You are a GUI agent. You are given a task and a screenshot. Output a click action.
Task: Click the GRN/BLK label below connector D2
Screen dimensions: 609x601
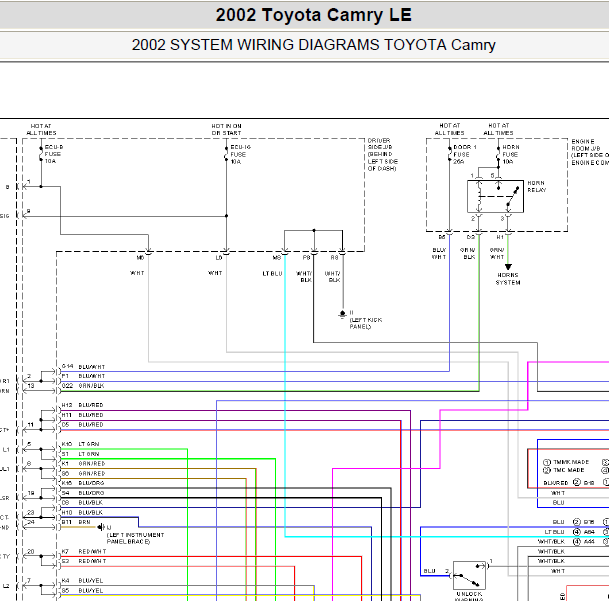[x=468, y=253]
